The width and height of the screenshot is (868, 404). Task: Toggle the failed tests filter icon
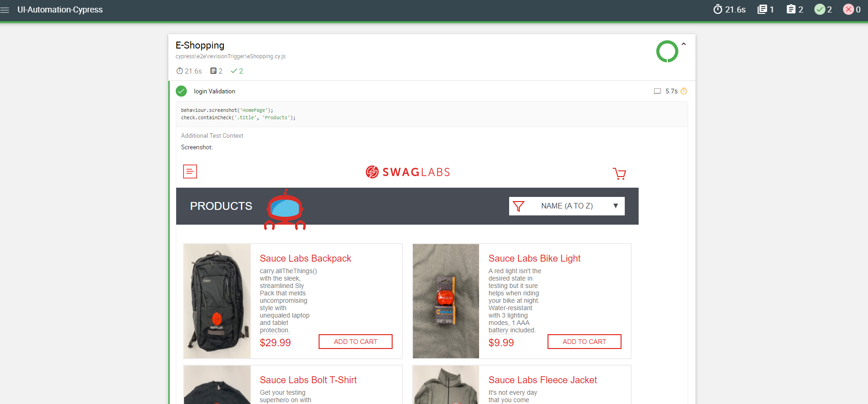coord(849,9)
